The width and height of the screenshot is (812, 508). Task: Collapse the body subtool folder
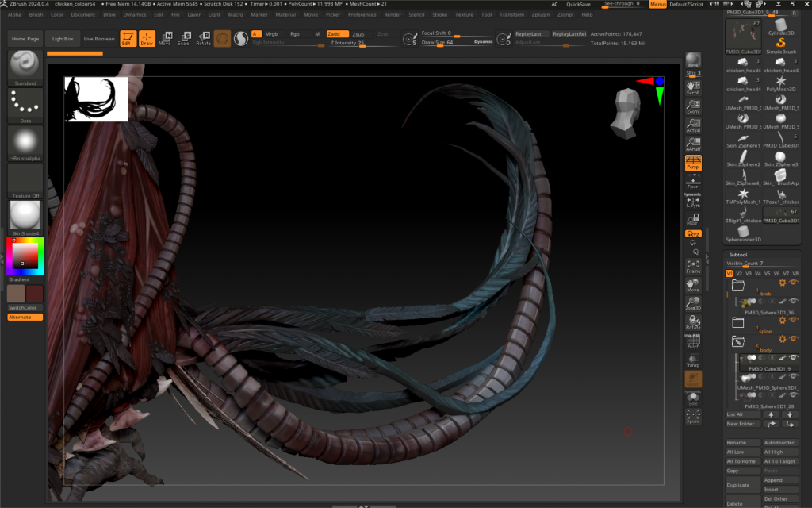pyautogui.click(x=738, y=341)
